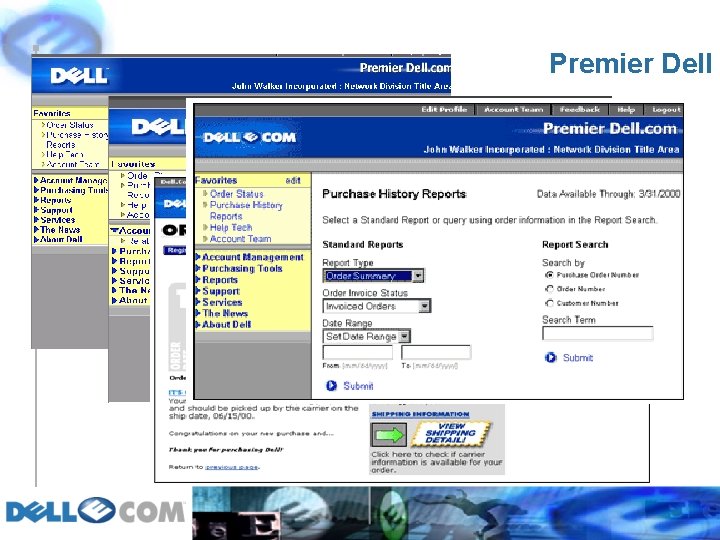Viewport: 720px width, 540px height.
Task: Open Feedback in top navigation
Action: pyautogui.click(x=579, y=110)
